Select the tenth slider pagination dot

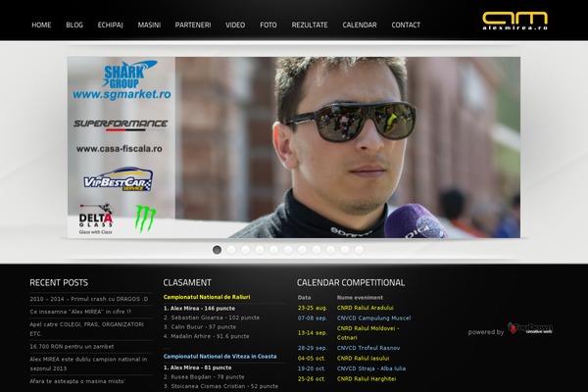pyautogui.click(x=345, y=250)
